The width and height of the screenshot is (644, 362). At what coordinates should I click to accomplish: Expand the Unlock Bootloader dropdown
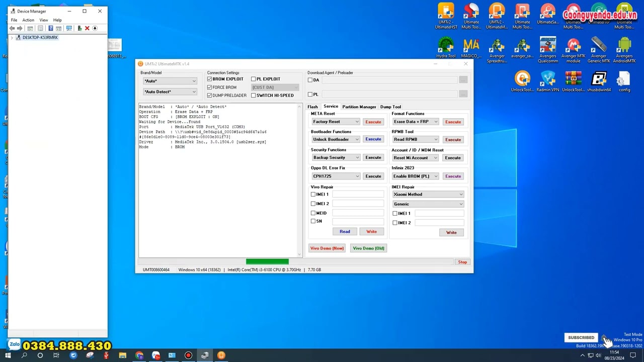(x=336, y=139)
